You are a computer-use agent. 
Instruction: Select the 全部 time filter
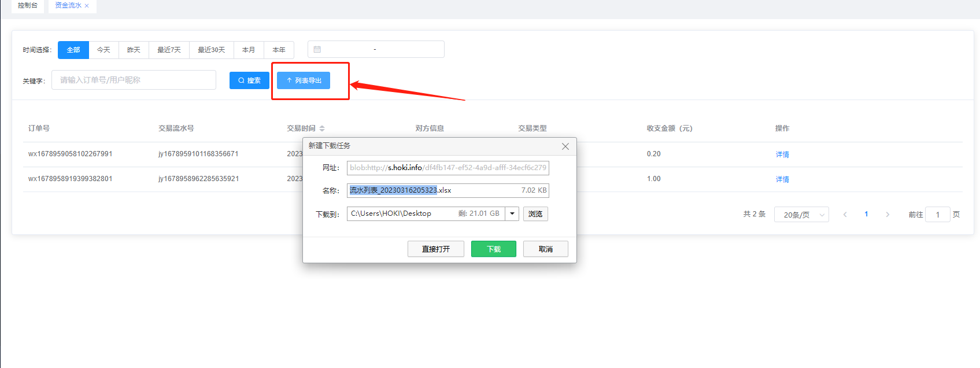[73, 50]
